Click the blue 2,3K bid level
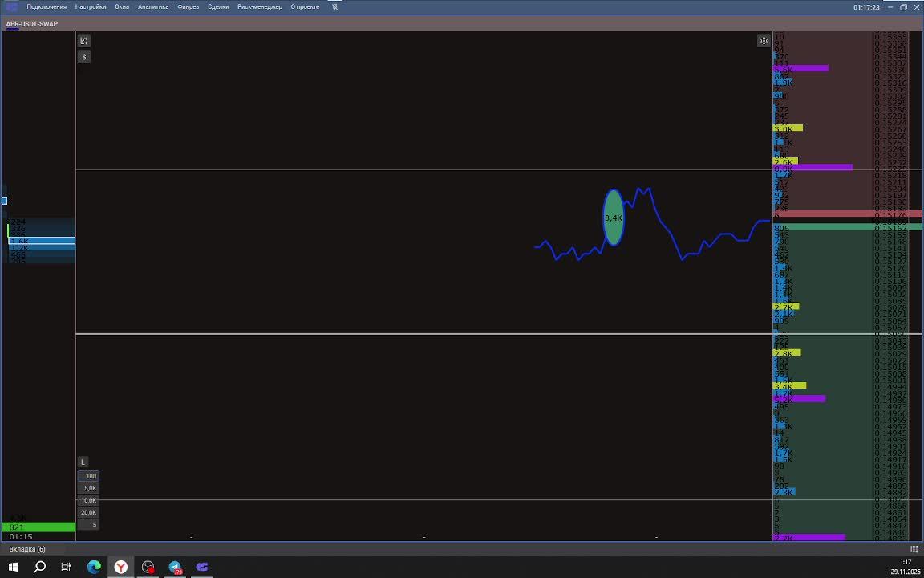Screen dimensions: 924x578 (x=784, y=492)
